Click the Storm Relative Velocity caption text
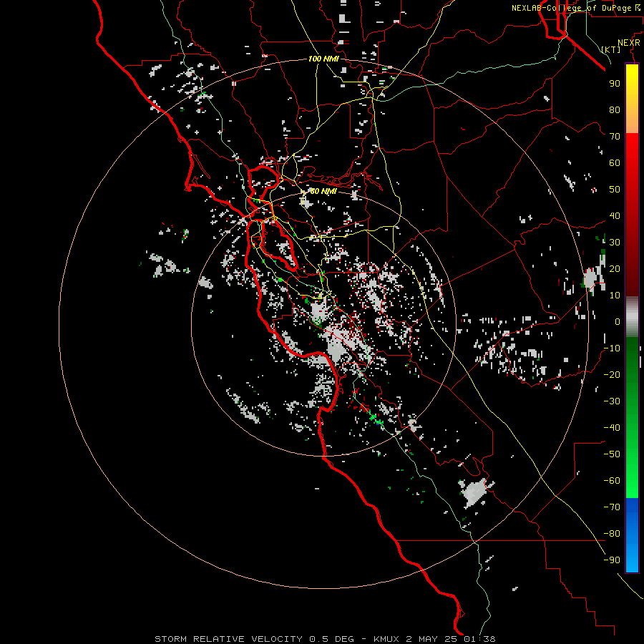Screen dimensions: 644x644 pyautogui.click(x=325, y=639)
